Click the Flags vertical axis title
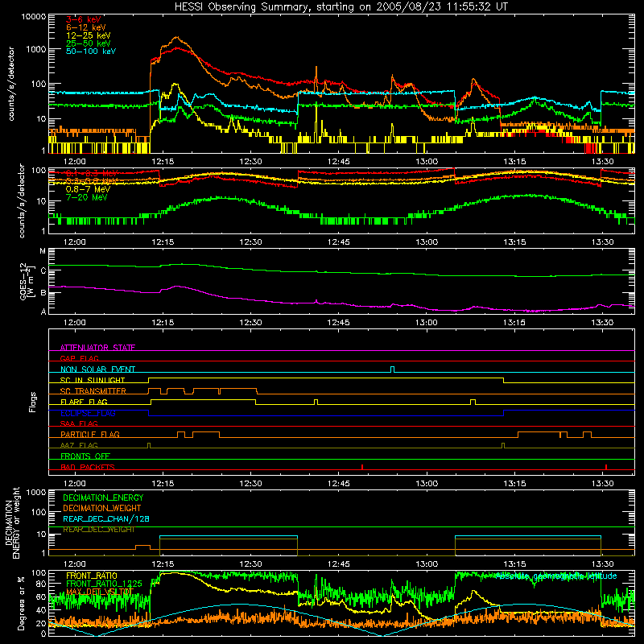This screenshot has width=644, height=644. pyautogui.click(x=32, y=402)
